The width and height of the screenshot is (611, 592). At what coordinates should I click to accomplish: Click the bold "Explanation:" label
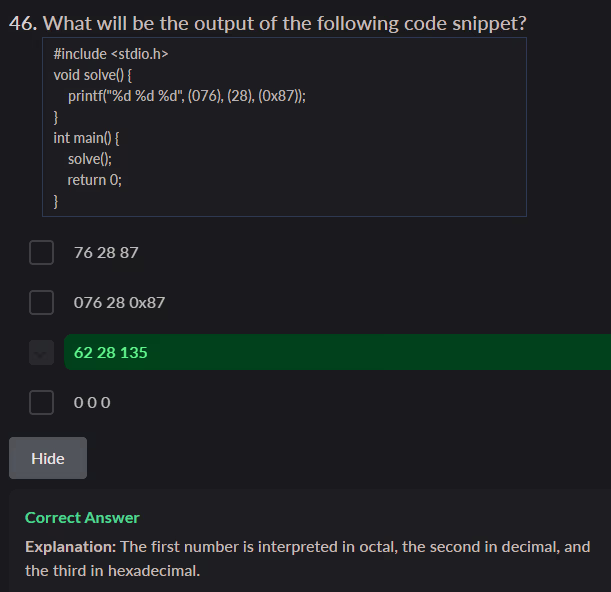click(70, 547)
